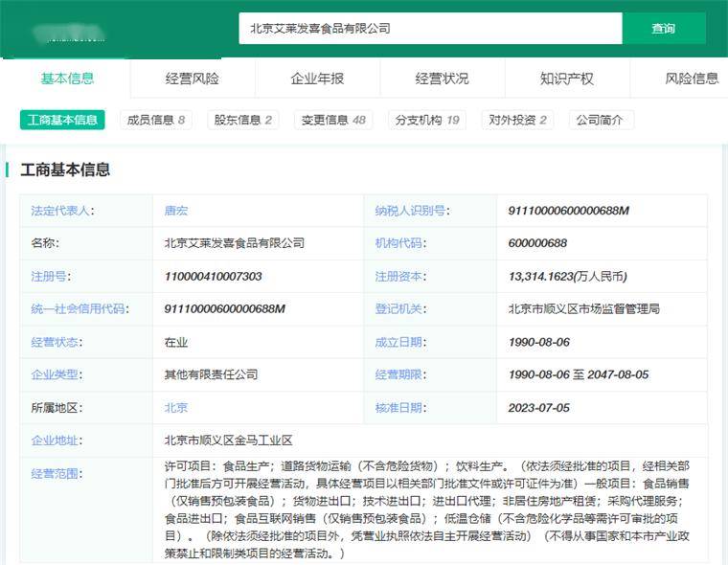Image resolution: width=728 pixels, height=565 pixels.
Task: Click the taxpayer ID value next to 纳税人识别号
Action: (569, 211)
